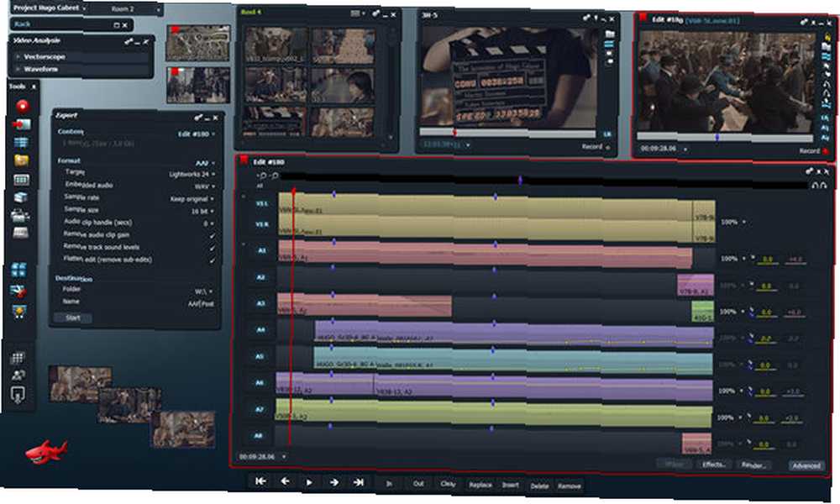Click the headphones icon in timeline panel
Image resolution: width=840 pixels, height=504 pixels.
[818, 186]
